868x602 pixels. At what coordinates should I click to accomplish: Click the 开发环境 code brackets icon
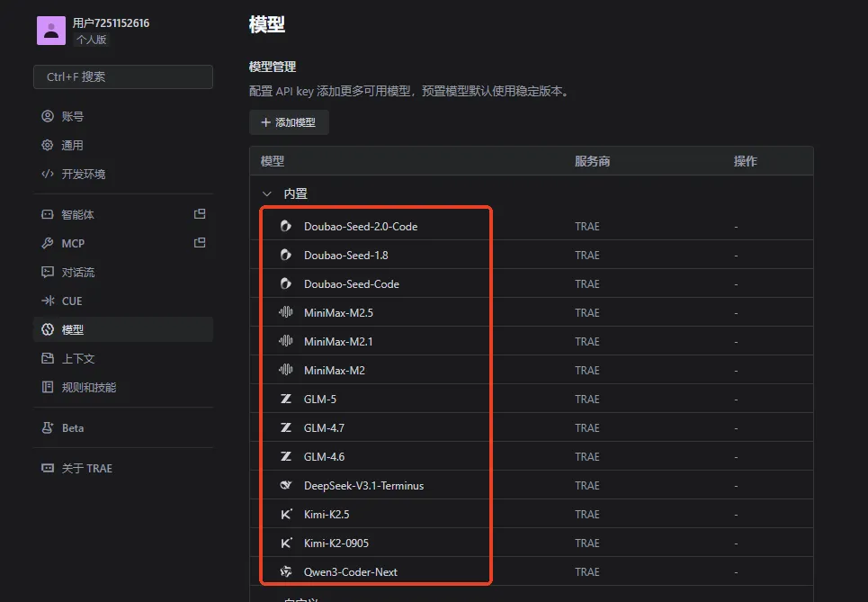[x=48, y=174]
